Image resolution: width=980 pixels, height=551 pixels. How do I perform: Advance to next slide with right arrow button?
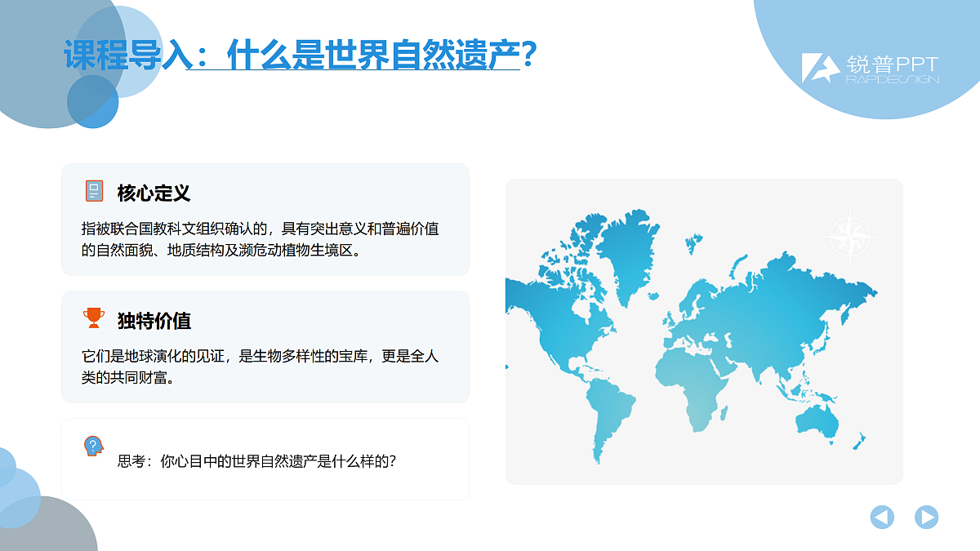click(926, 517)
